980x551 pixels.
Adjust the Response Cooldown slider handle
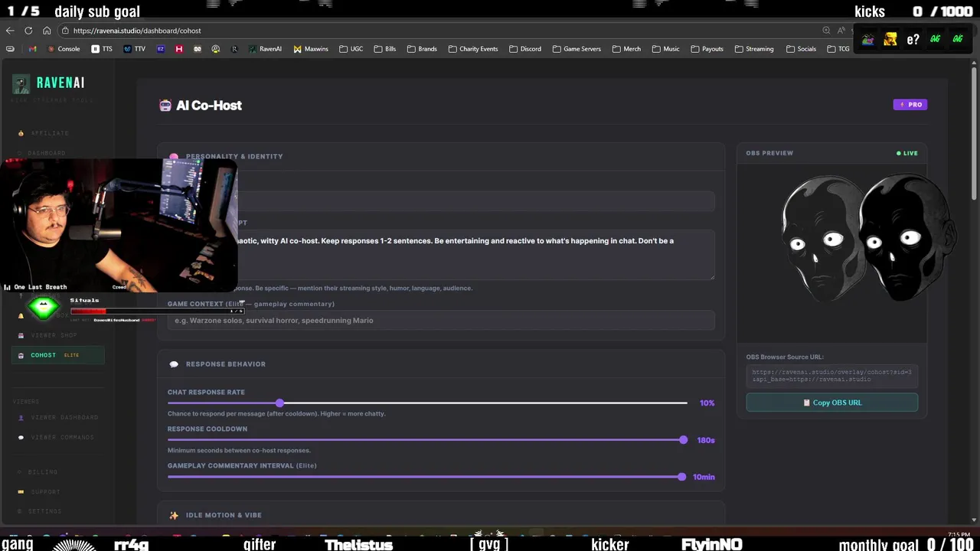coord(683,440)
